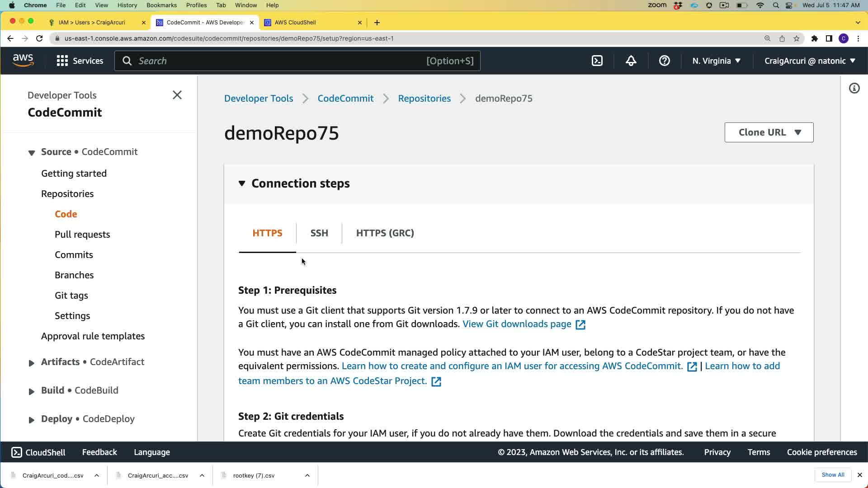Bookmark page with the star icon
Image resolution: width=868 pixels, height=488 pixels.
coord(797,38)
